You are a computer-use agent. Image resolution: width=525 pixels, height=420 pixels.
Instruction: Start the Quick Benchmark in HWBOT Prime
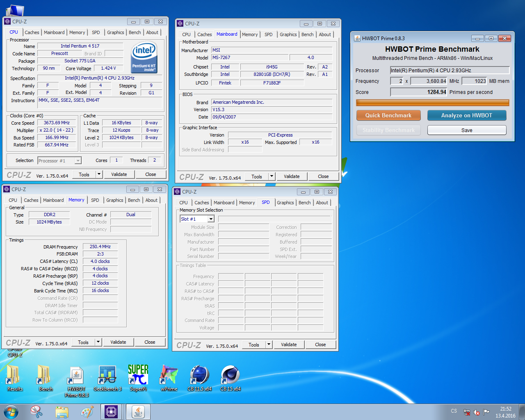coord(388,115)
